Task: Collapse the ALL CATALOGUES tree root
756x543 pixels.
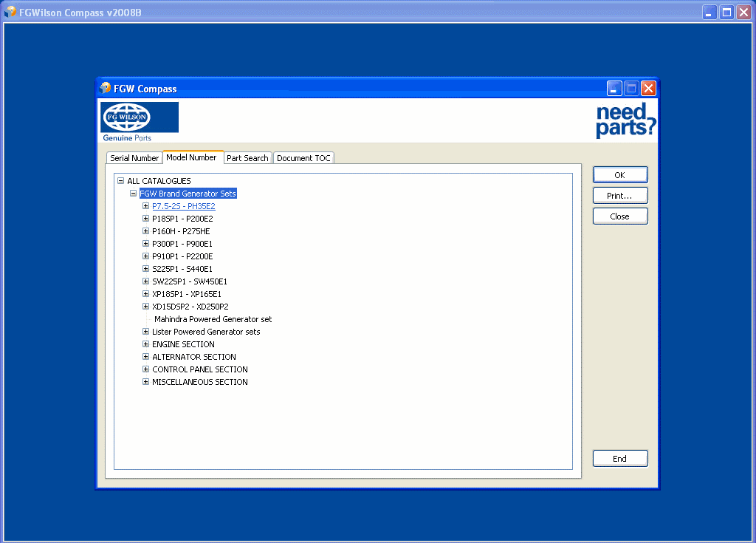Action: tap(120, 181)
